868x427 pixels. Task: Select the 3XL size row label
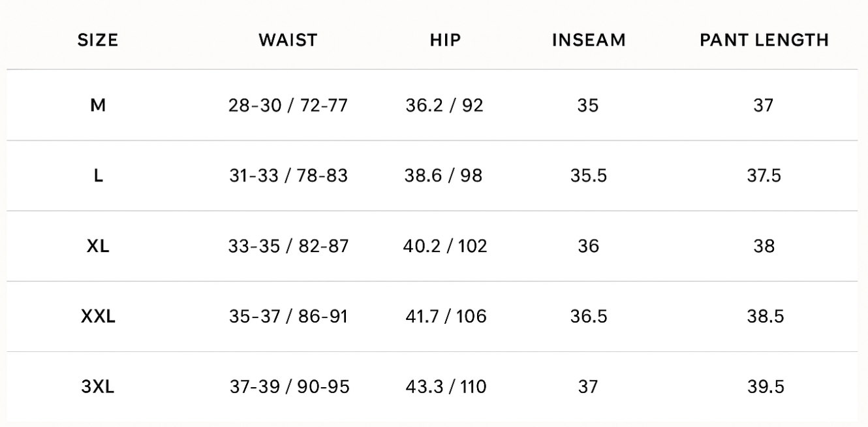pos(98,387)
